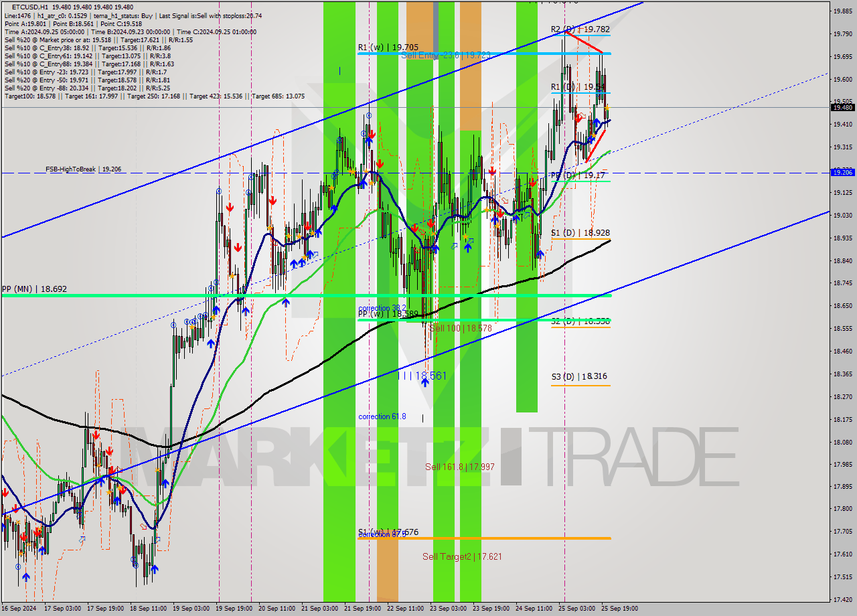The width and height of the screenshot is (857, 616).
Task: Click the PP (MN) 18.692 pivot label
Action: coord(34,289)
